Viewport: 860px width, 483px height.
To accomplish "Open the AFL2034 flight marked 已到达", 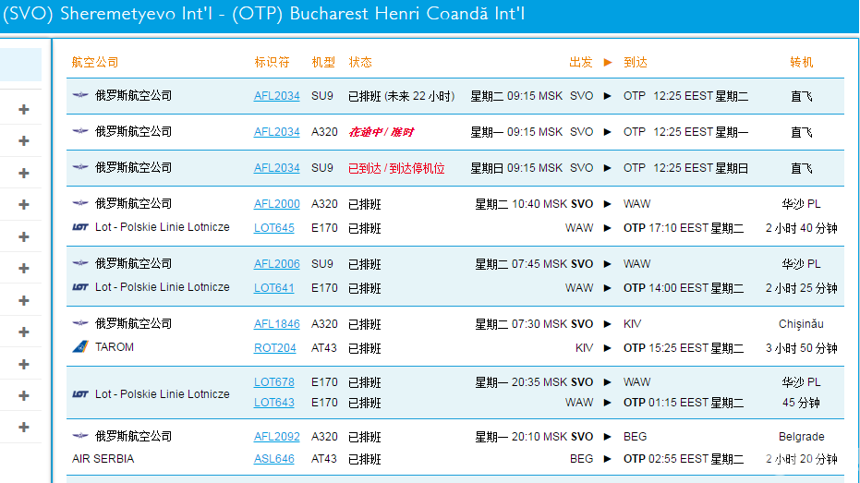I will tap(276, 168).
